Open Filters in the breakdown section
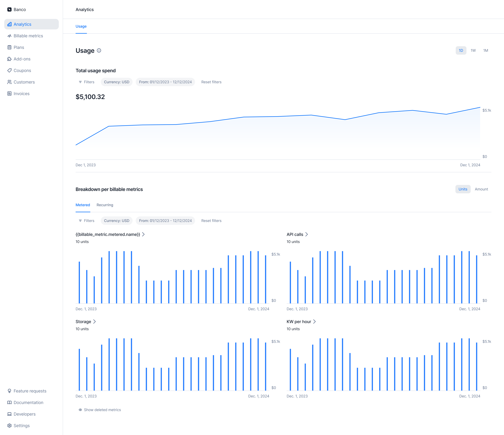 87,221
